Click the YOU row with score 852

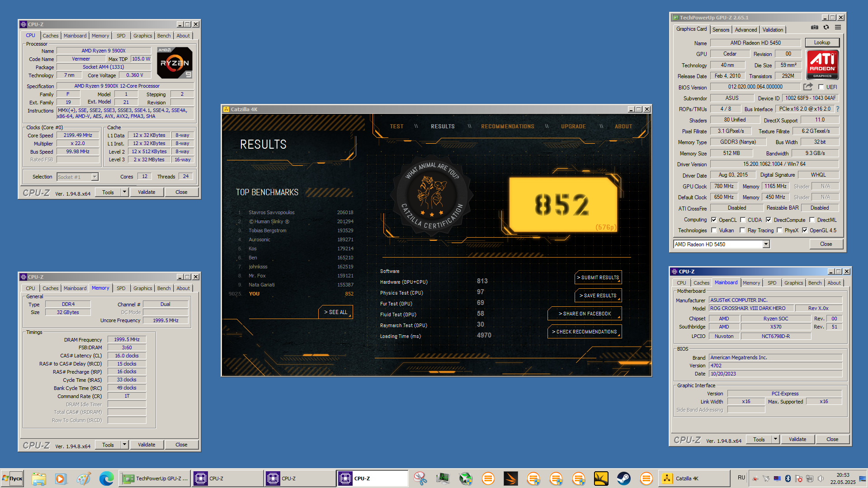[292, 294]
